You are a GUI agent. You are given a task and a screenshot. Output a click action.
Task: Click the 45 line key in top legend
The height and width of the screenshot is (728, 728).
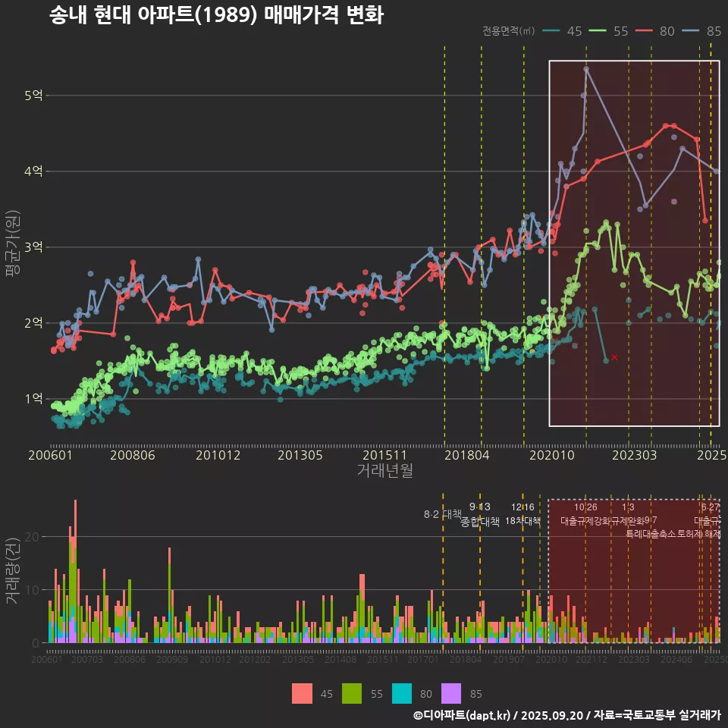tap(553, 31)
